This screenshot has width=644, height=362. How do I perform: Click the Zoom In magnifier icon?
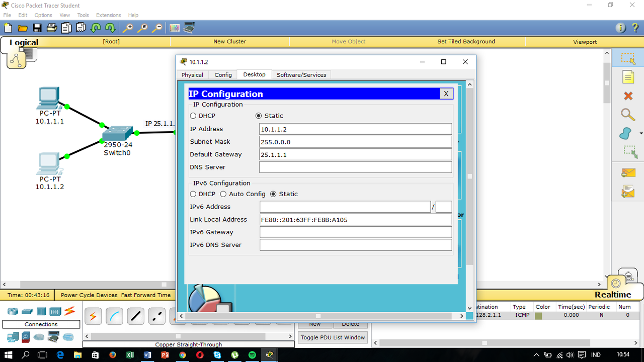coord(128,28)
